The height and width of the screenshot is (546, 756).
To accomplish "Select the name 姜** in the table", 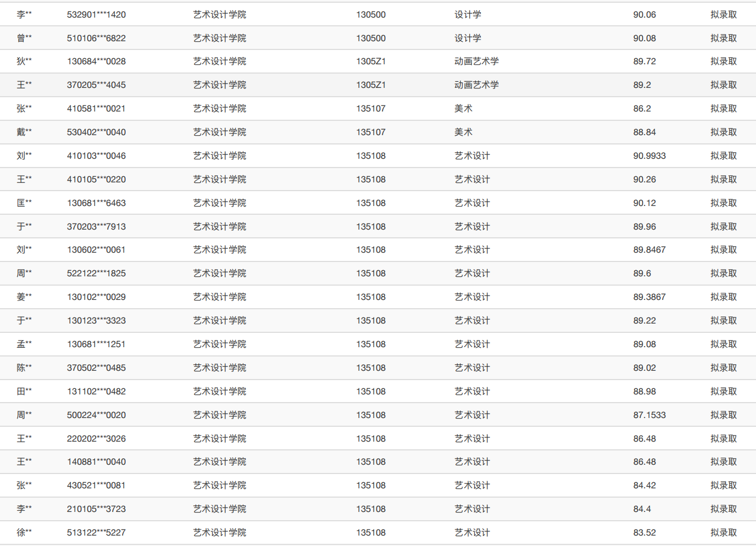I will 24,297.
